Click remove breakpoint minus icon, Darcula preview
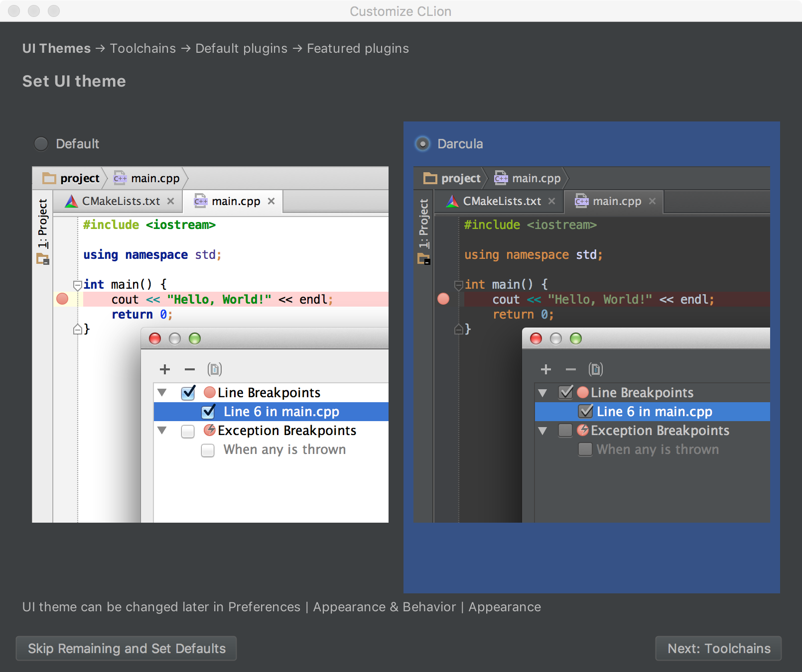Viewport: 802px width, 672px height. click(571, 369)
